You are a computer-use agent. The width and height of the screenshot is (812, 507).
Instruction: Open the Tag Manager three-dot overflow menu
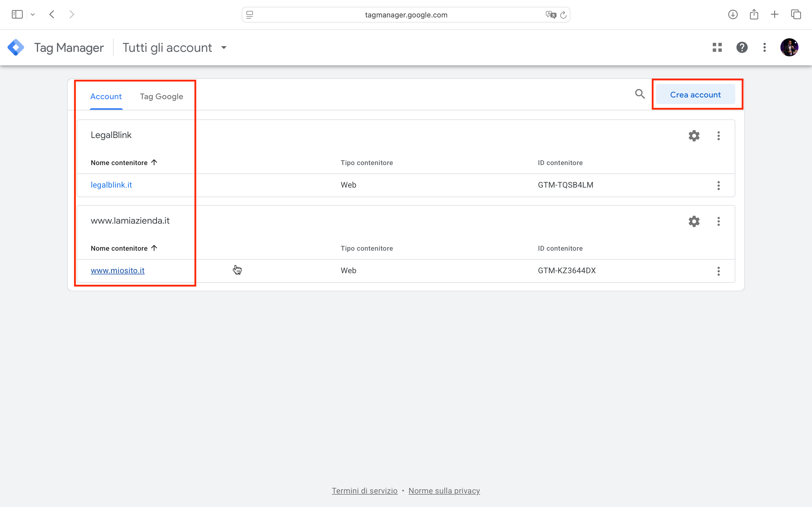764,47
